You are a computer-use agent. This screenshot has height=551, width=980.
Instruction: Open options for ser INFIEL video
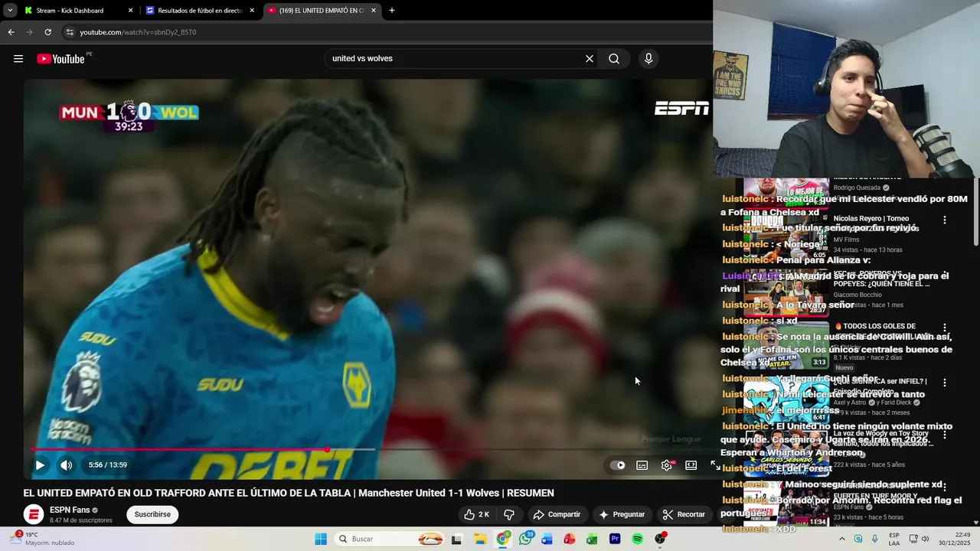[945, 382]
